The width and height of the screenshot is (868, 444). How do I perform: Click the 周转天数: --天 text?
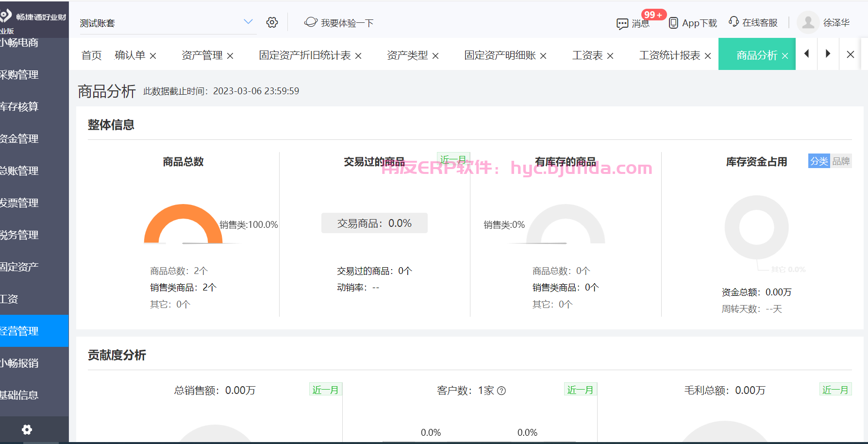coord(751,309)
